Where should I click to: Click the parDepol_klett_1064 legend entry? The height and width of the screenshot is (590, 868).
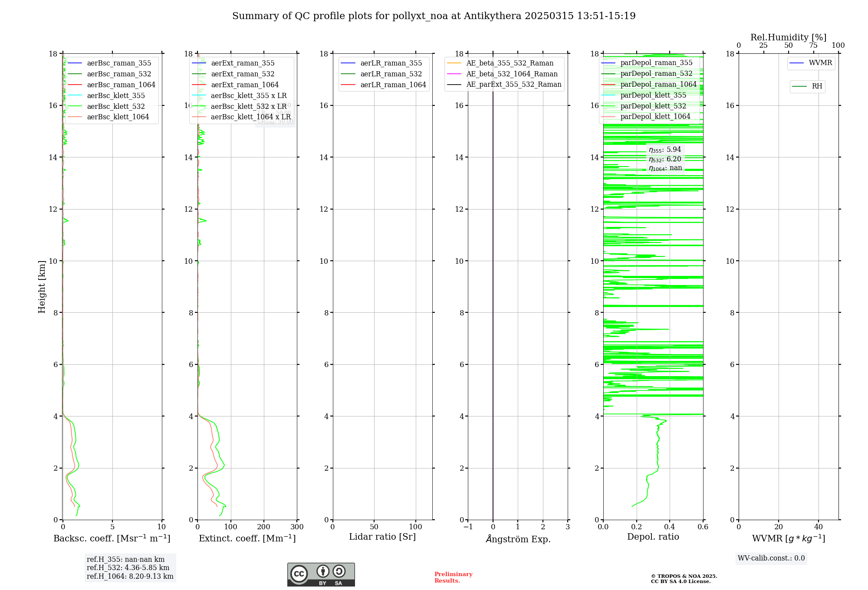646,116
